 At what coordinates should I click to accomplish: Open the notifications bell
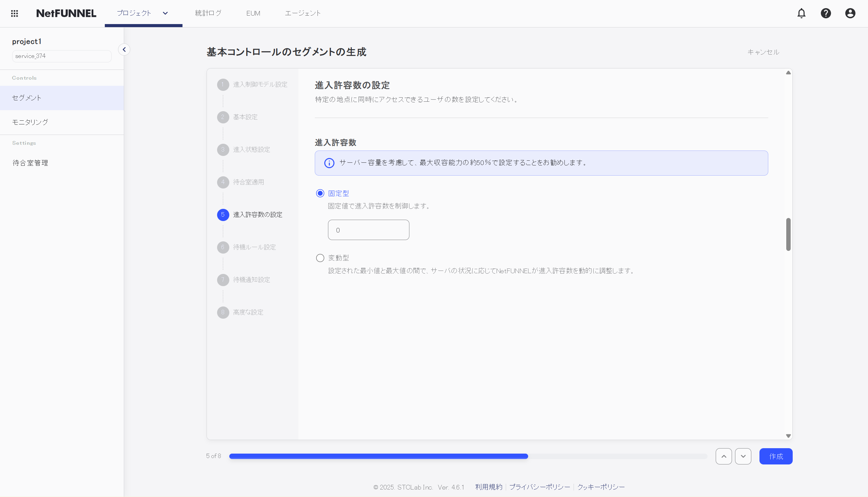802,13
